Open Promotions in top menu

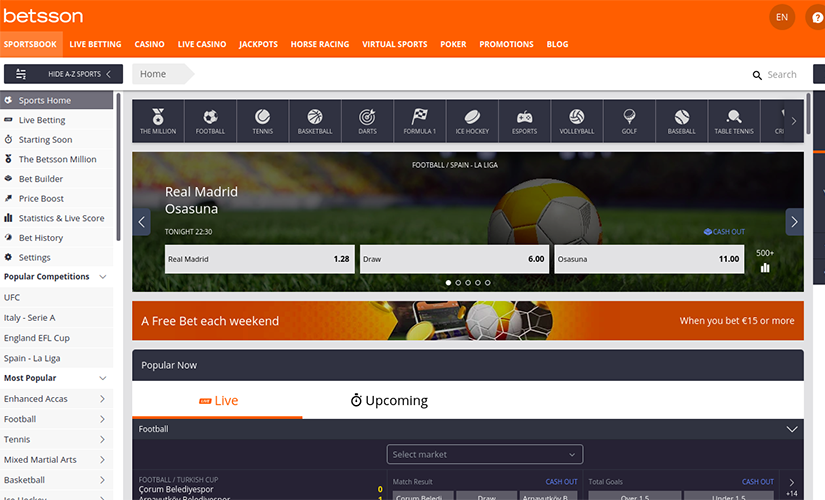506,44
